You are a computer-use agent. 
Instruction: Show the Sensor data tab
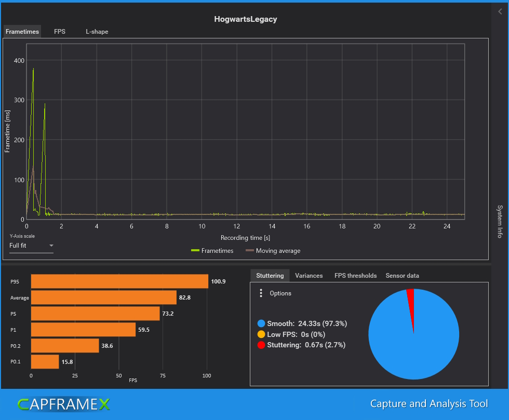(402, 276)
